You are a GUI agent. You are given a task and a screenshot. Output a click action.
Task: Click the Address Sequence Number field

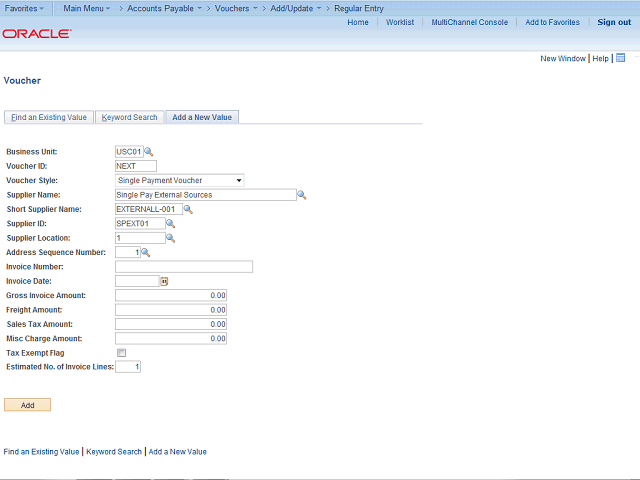click(x=128, y=253)
